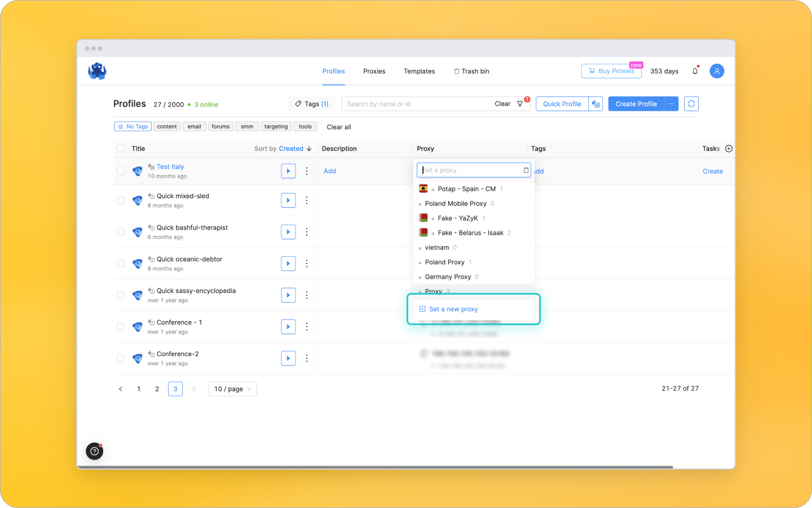Open notifications via the bell icon
Image resolution: width=812 pixels, height=508 pixels.
point(695,71)
